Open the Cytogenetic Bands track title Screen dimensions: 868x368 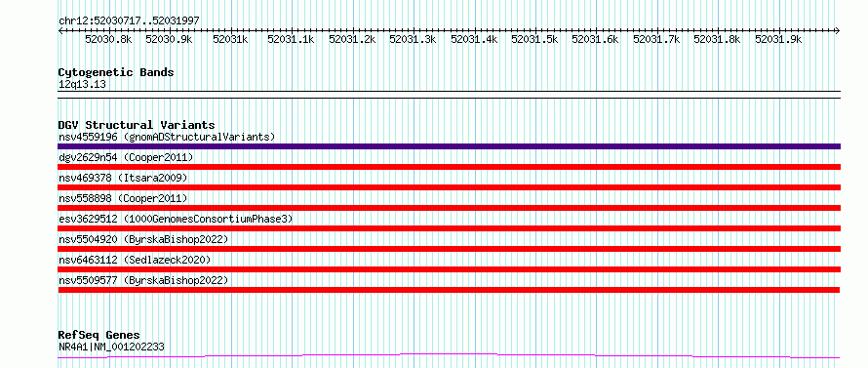(x=116, y=72)
